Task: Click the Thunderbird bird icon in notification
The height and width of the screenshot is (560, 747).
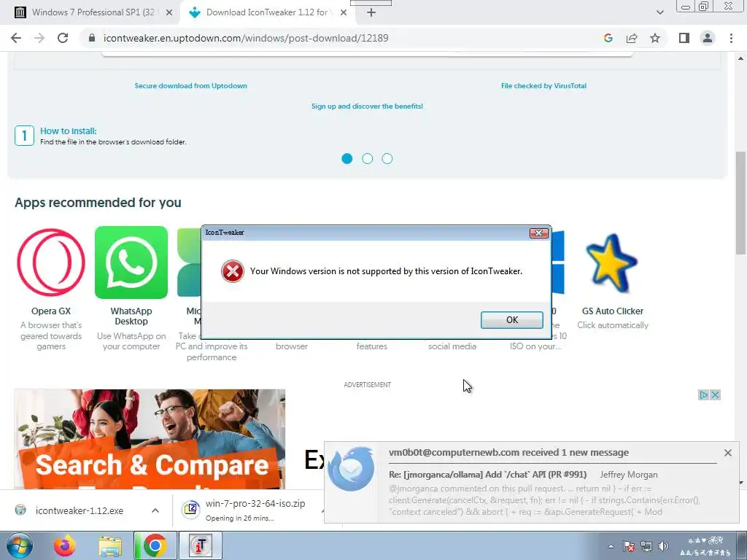Action: [351, 469]
